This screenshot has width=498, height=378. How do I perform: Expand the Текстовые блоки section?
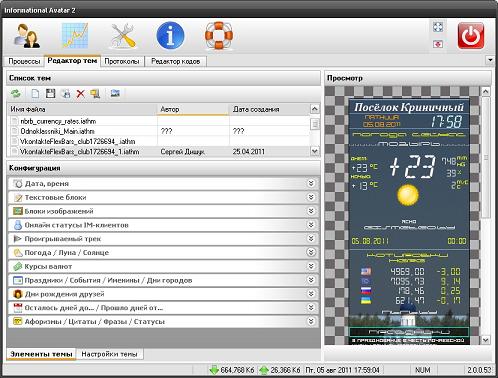pos(311,197)
